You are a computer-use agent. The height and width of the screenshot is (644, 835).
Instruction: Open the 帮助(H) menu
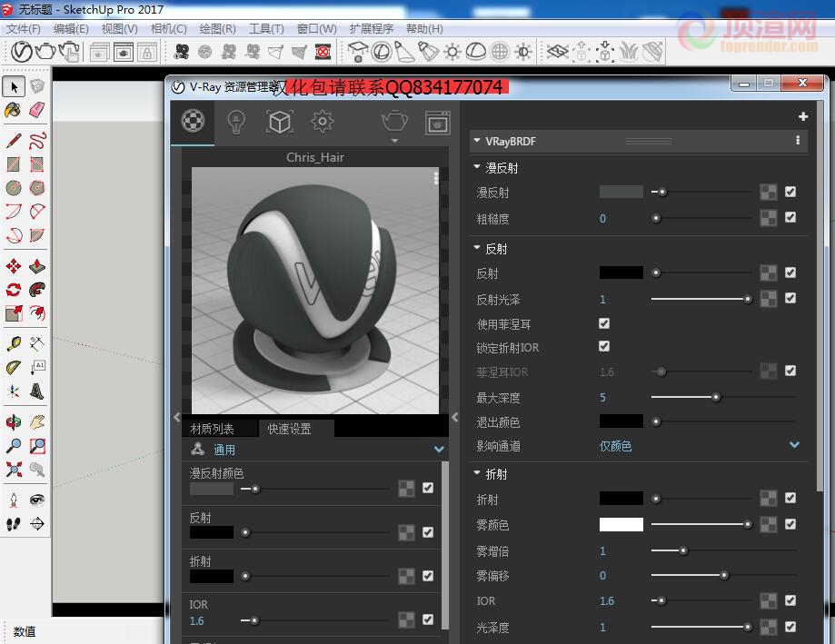(x=424, y=29)
